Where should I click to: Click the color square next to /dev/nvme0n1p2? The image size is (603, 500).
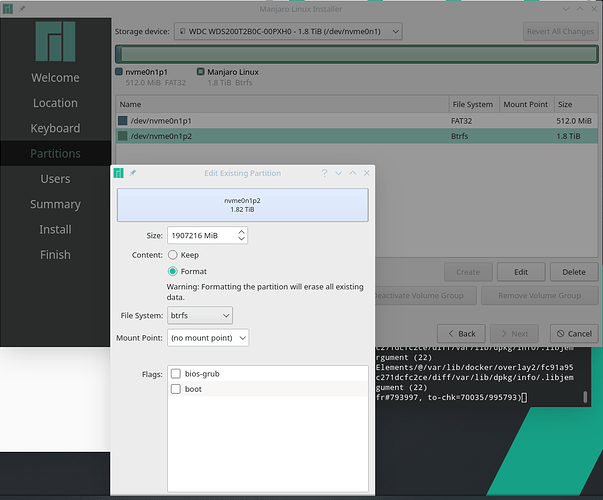pos(123,136)
